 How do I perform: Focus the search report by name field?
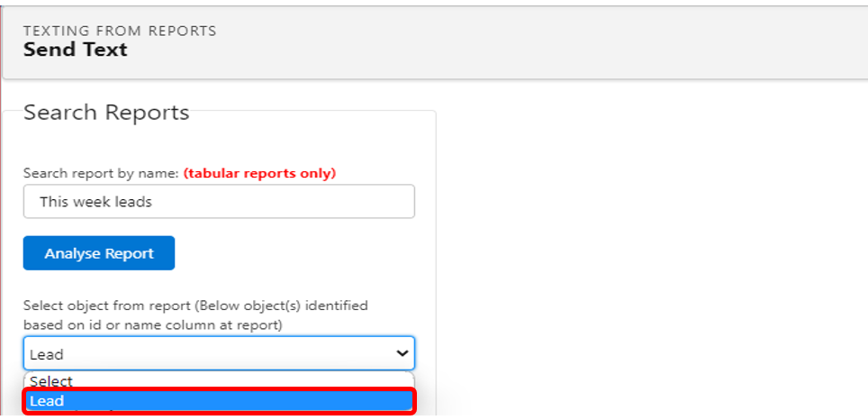(x=219, y=202)
